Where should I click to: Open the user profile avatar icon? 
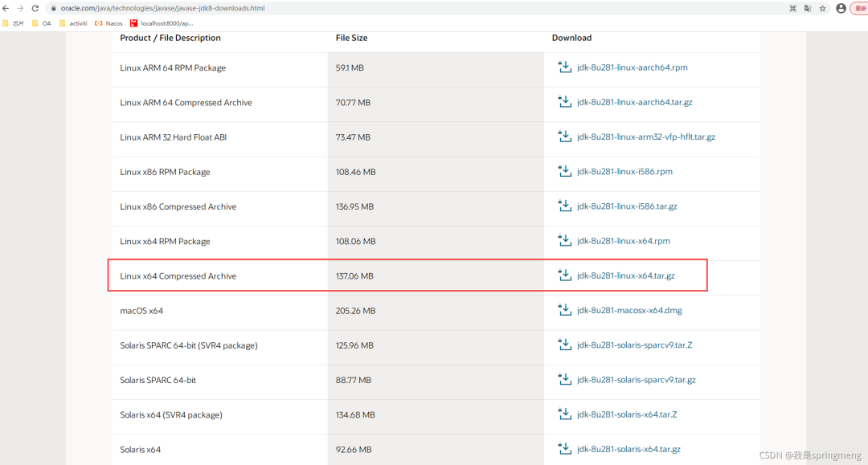coord(841,8)
